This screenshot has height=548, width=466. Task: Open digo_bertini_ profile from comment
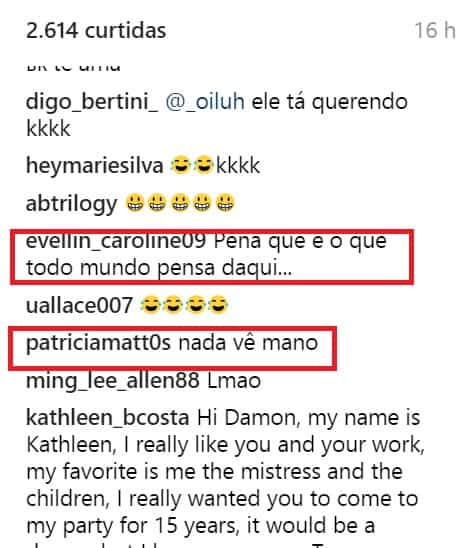92,102
